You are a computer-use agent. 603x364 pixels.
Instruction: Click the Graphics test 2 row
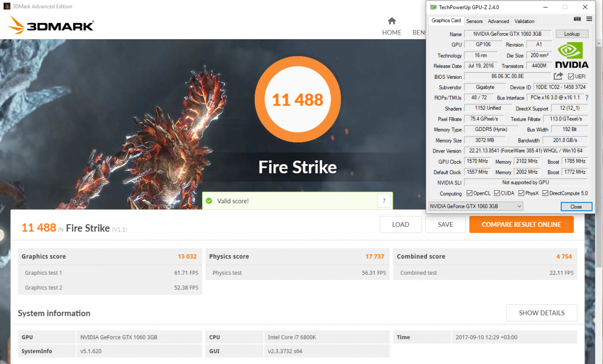click(x=110, y=288)
